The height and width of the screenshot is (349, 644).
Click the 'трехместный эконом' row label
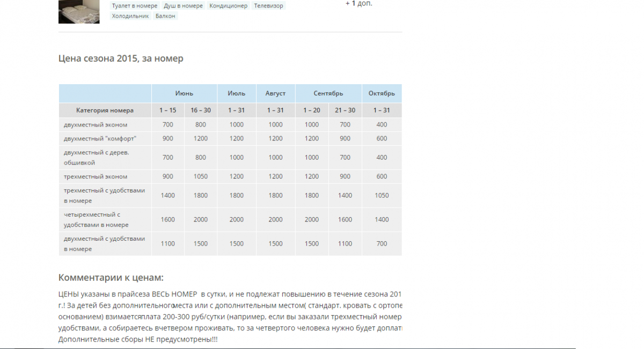pos(96,176)
